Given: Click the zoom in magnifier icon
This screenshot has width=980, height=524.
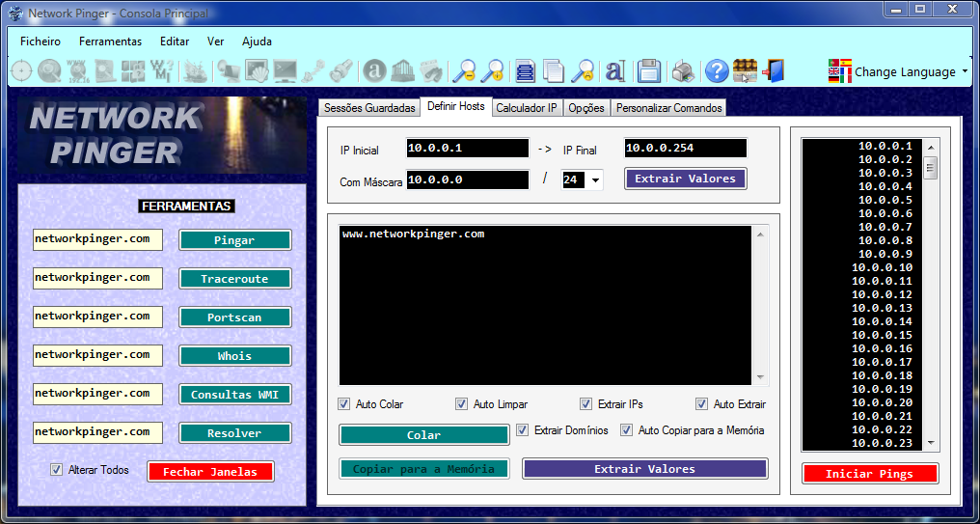Looking at the screenshot, I should coord(493,70).
